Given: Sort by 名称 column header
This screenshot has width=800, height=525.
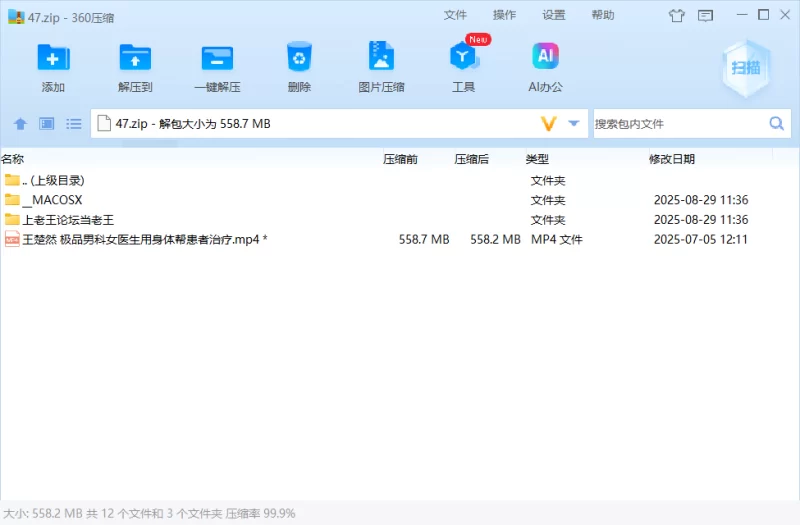Looking at the screenshot, I should tap(13, 159).
